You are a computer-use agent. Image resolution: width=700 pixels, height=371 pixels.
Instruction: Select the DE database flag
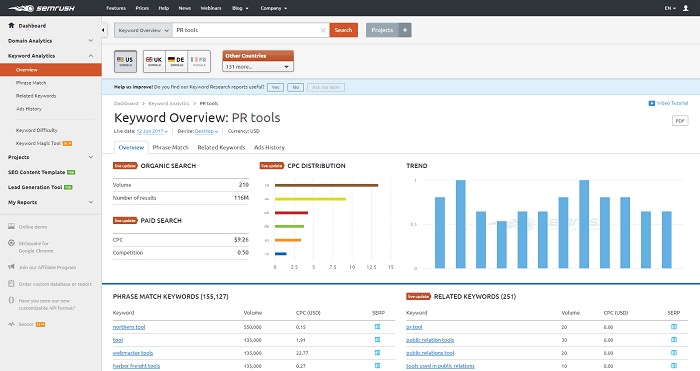pyautogui.click(x=177, y=61)
